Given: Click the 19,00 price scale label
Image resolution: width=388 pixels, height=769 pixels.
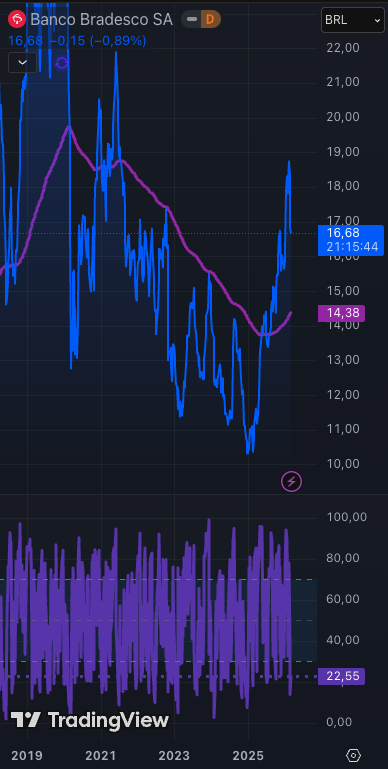Looking at the screenshot, I should [x=343, y=151].
